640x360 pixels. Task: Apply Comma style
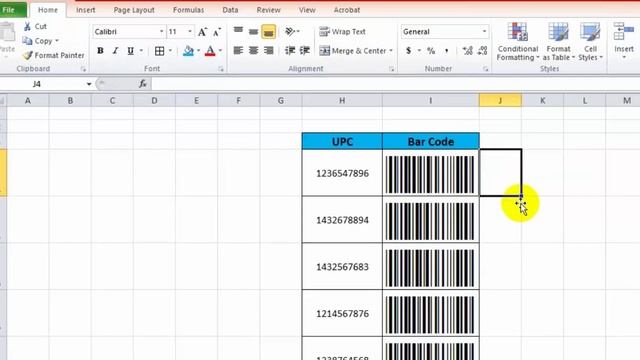pos(447,51)
